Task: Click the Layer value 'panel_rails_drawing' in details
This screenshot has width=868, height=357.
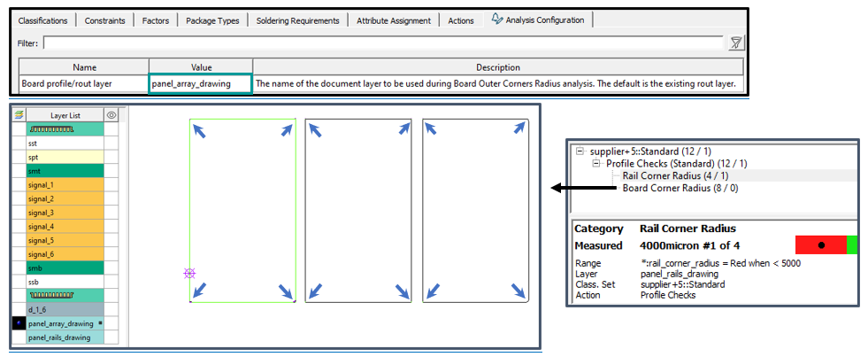Action: pos(680,274)
